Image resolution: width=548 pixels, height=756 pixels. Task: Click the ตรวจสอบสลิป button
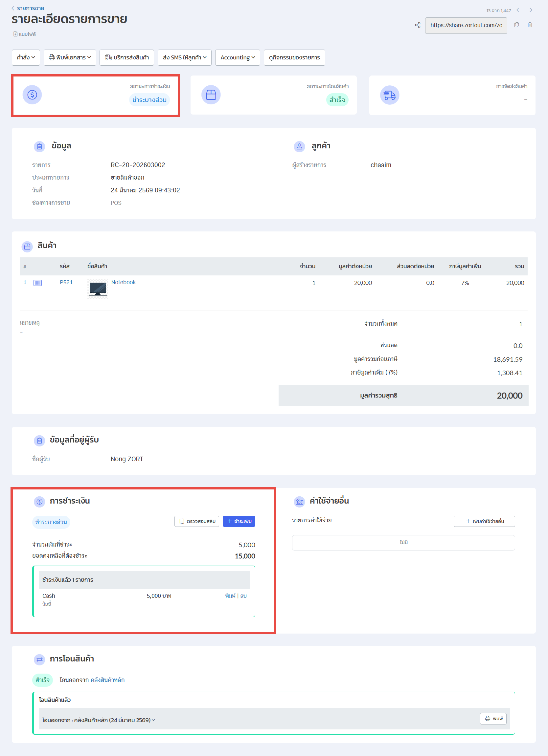(x=197, y=521)
